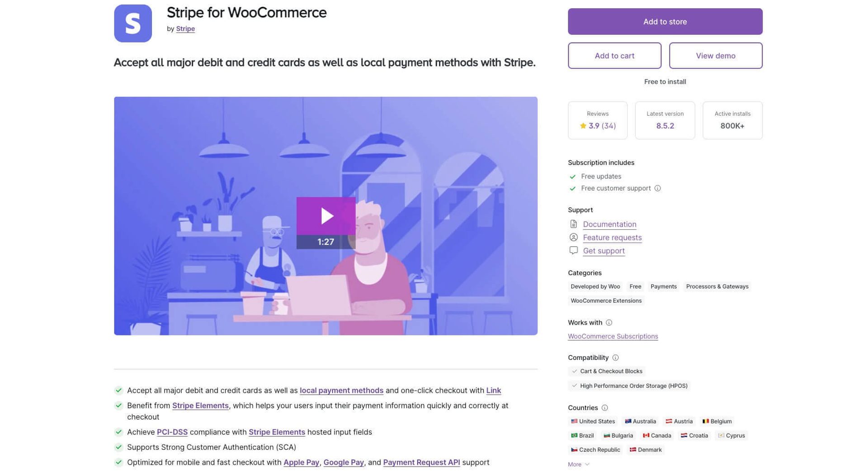Image resolution: width=868 pixels, height=472 pixels.
Task: Click the Stripe "S" logo icon
Action: click(x=133, y=24)
